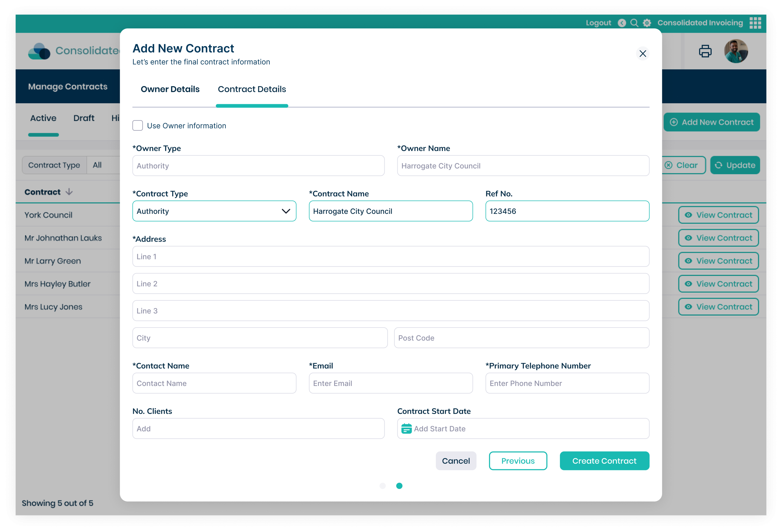View contract for Mr Johnathan Lauks

718,238
